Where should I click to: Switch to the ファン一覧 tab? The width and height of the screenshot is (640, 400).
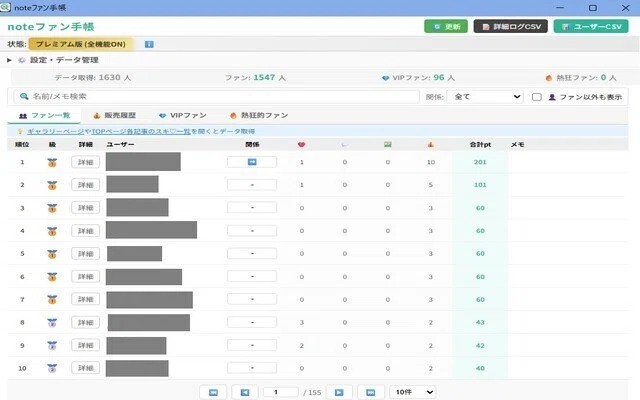[x=44, y=116]
